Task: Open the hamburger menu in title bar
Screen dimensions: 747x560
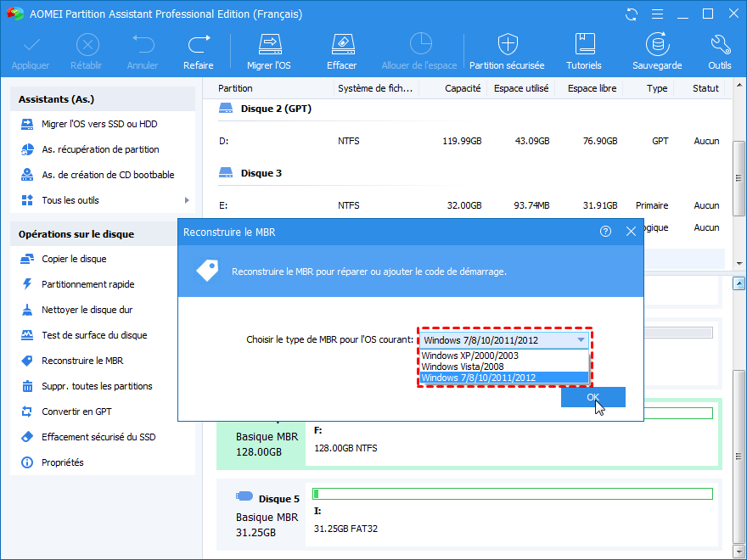Action: 657,14
